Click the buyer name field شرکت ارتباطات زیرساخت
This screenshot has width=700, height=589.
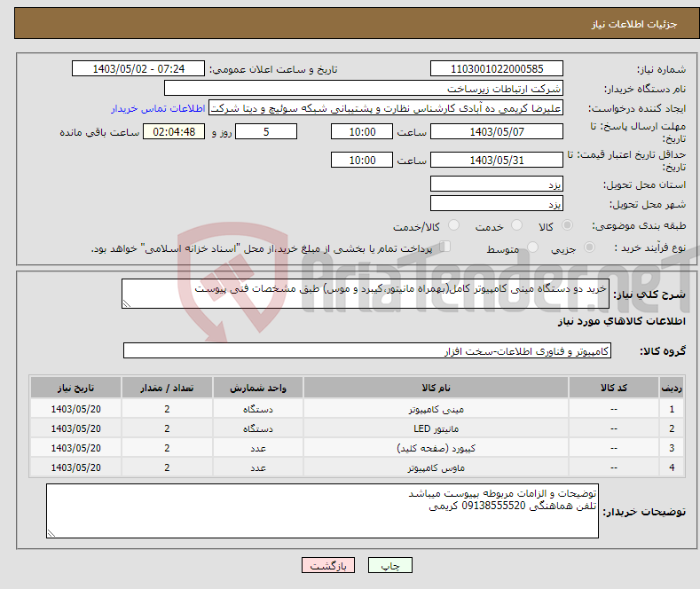[x=364, y=89]
